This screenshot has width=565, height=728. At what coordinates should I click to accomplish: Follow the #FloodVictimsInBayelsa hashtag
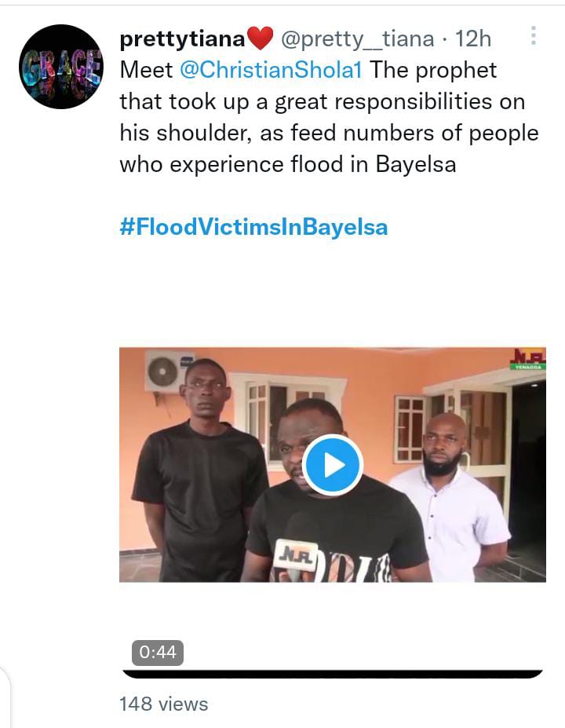[253, 228]
